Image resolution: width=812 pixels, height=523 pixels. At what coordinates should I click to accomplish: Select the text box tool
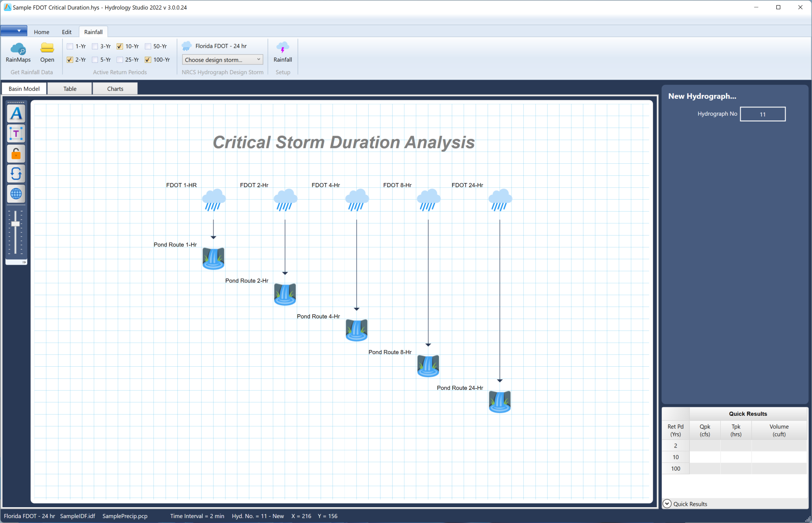click(16, 133)
